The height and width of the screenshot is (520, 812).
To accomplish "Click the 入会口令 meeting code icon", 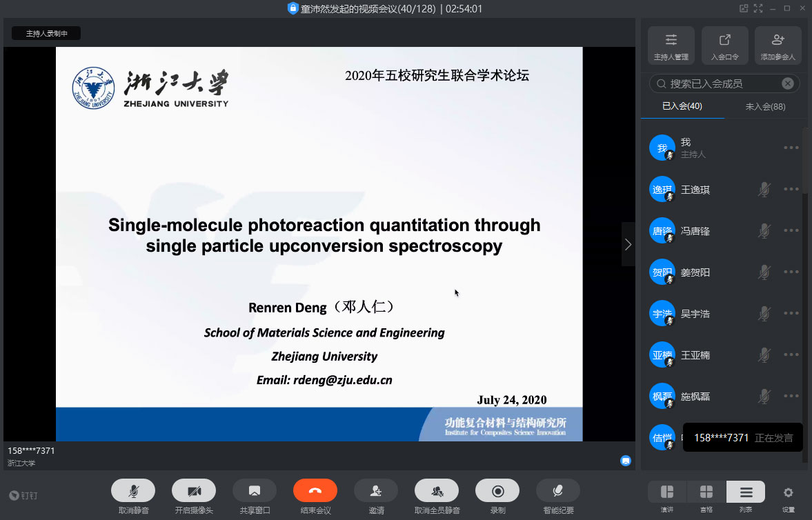I will coord(724,46).
